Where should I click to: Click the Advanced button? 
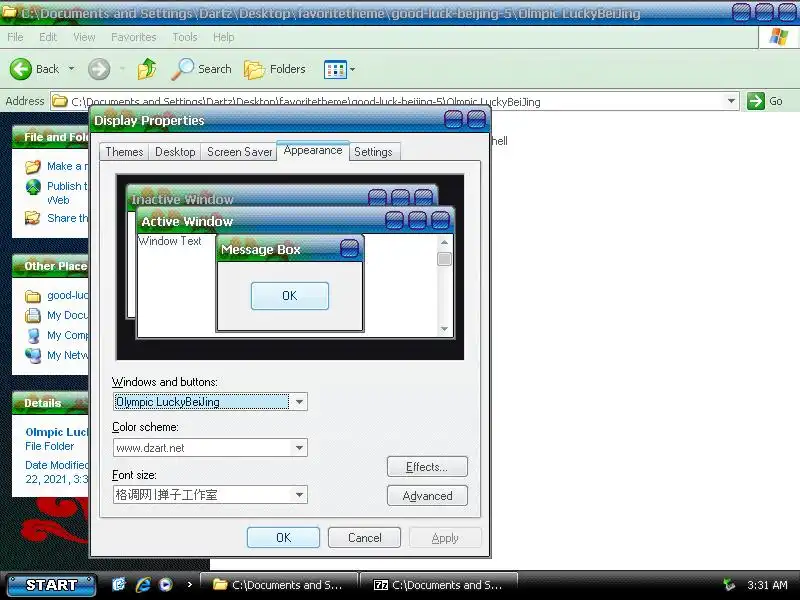coord(427,496)
